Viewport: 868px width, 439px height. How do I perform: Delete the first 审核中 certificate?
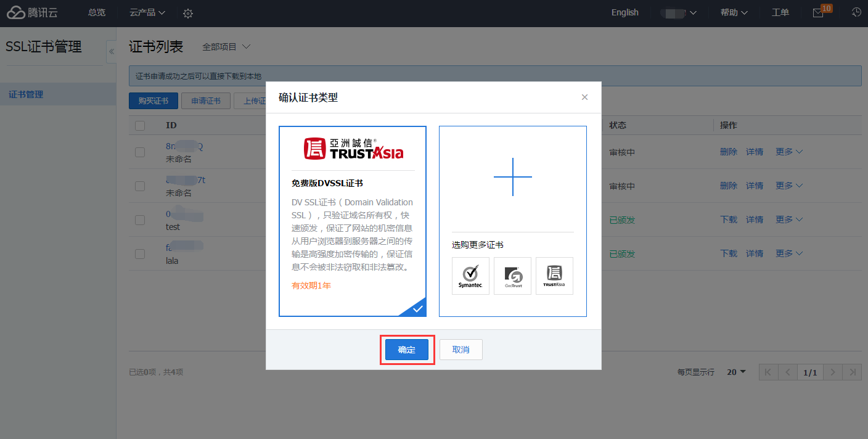coord(729,152)
